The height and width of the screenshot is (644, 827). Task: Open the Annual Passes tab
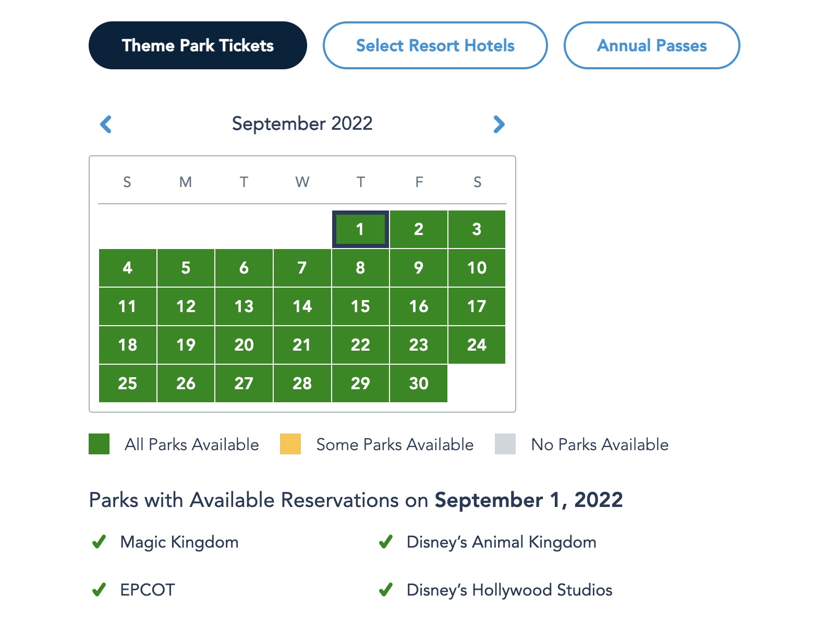point(652,45)
